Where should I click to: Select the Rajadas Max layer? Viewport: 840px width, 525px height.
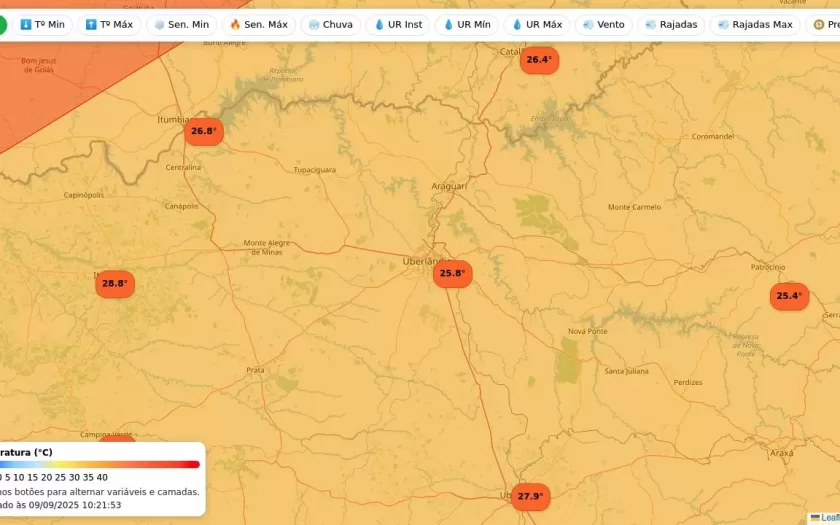pyautogui.click(x=755, y=25)
